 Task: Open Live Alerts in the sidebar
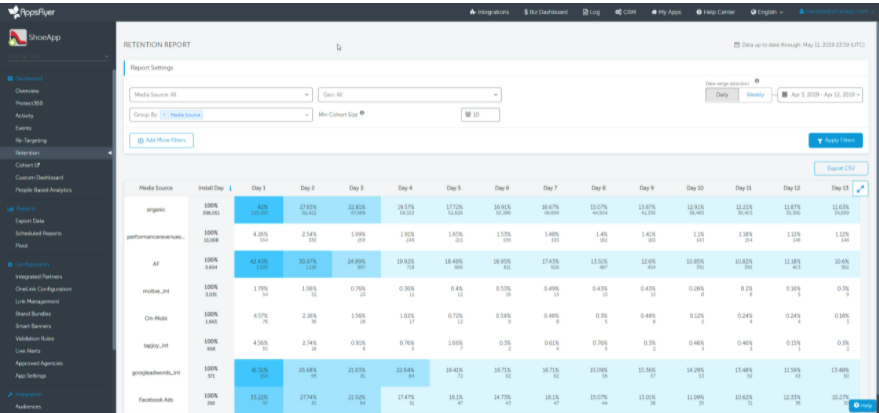click(x=28, y=351)
